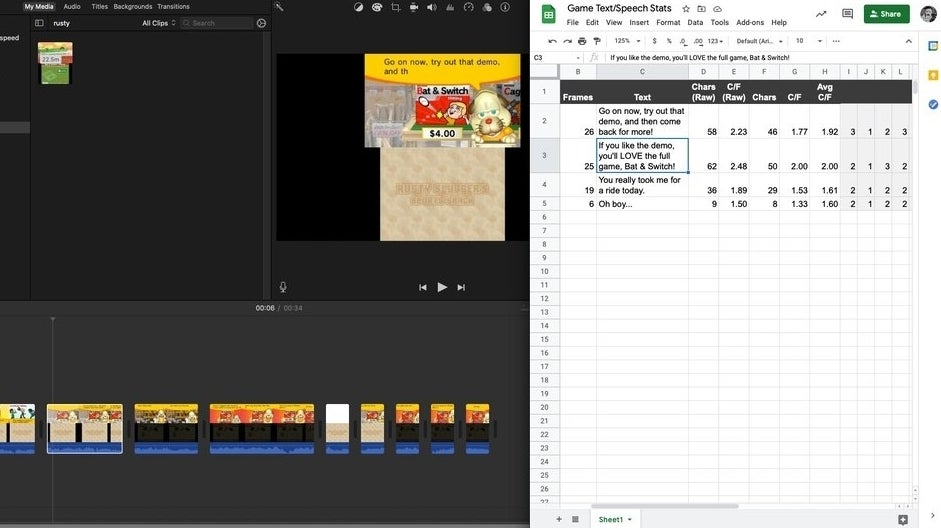Switch to the Transitions tab
The width and height of the screenshot is (941, 528).
(173, 6)
